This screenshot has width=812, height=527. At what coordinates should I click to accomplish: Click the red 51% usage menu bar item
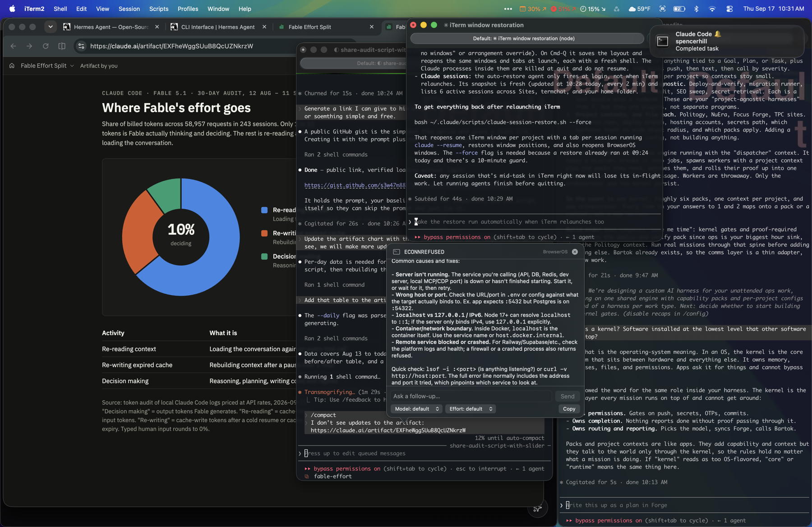coord(563,9)
